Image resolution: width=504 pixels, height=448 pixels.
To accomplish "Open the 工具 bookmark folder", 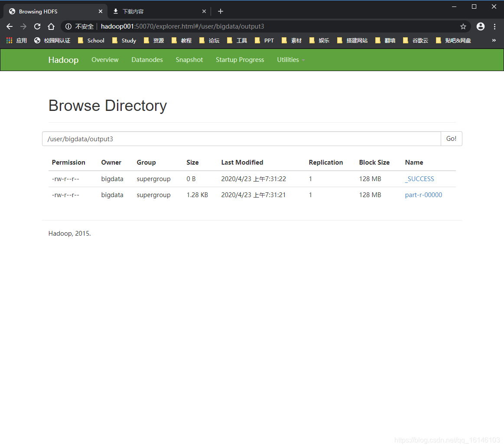I will [x=237, y=40].
